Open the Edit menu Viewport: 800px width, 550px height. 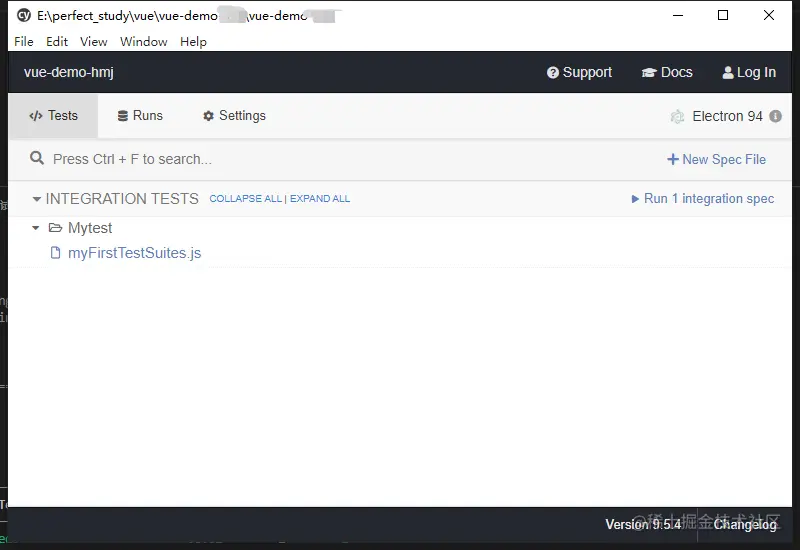[57, 41]
